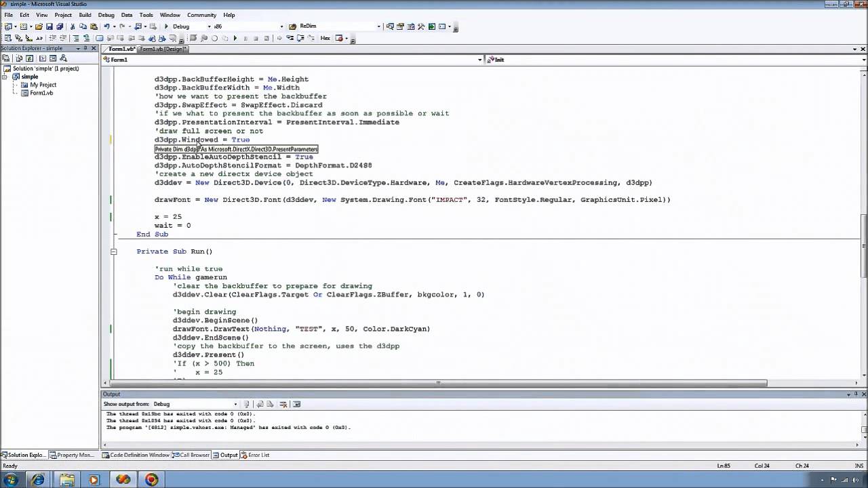Open the Community menu
The width and height of the screenshot is (868, 488).
[x=201, y=15]
